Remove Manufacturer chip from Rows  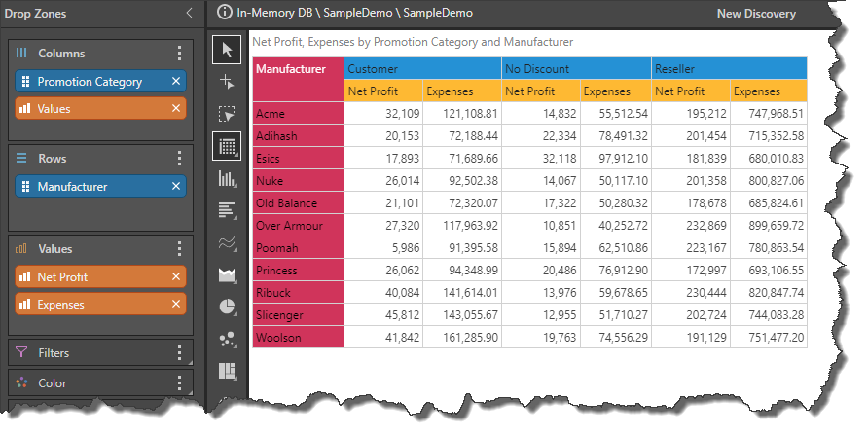pos(176,187)
